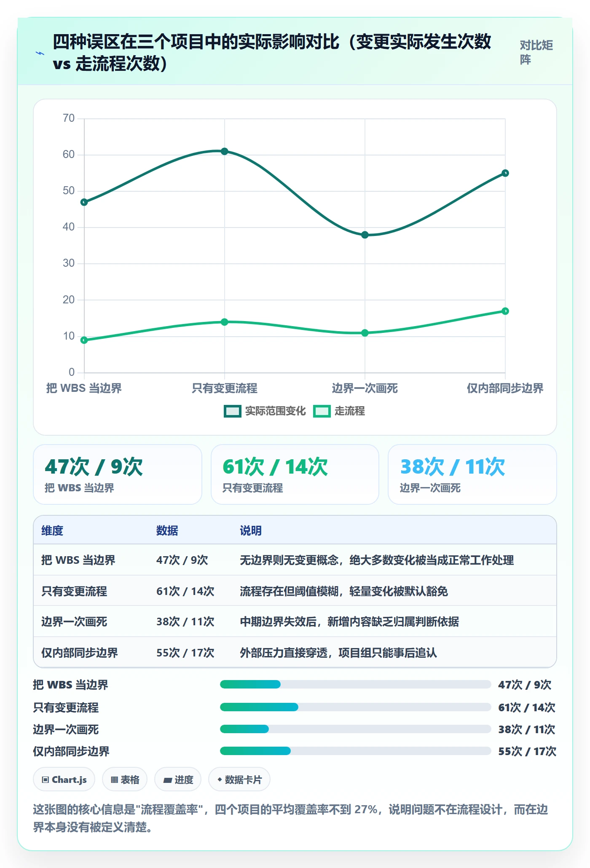Image resolution: width=590 pixels, height=868 pixels.
Task: Click the chart title about 四种误区
Action: click(x=272, y=53)
